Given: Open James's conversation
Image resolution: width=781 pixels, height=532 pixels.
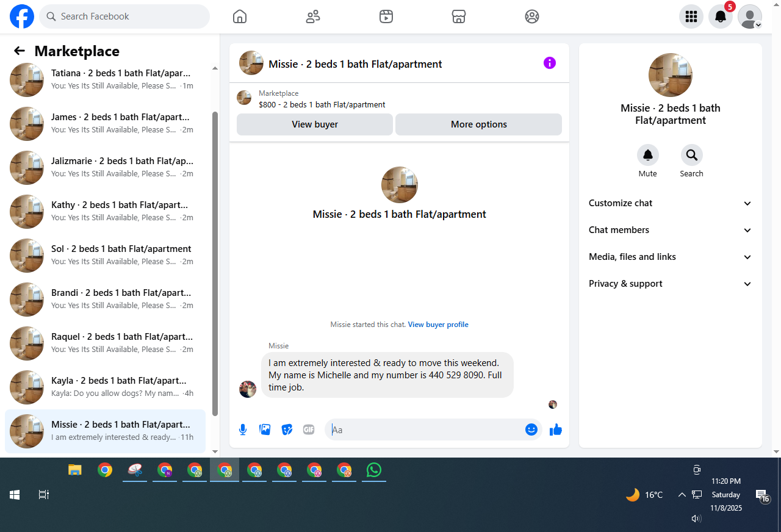Looking at the screenshot, I should point(105,124).
